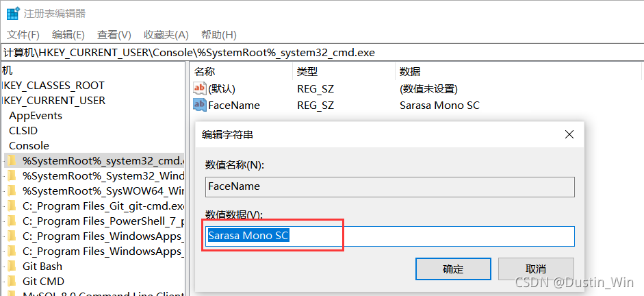Select the HKEY_CLASSES_ROOT tree node
644x296 pixels.
pos(53,86)
